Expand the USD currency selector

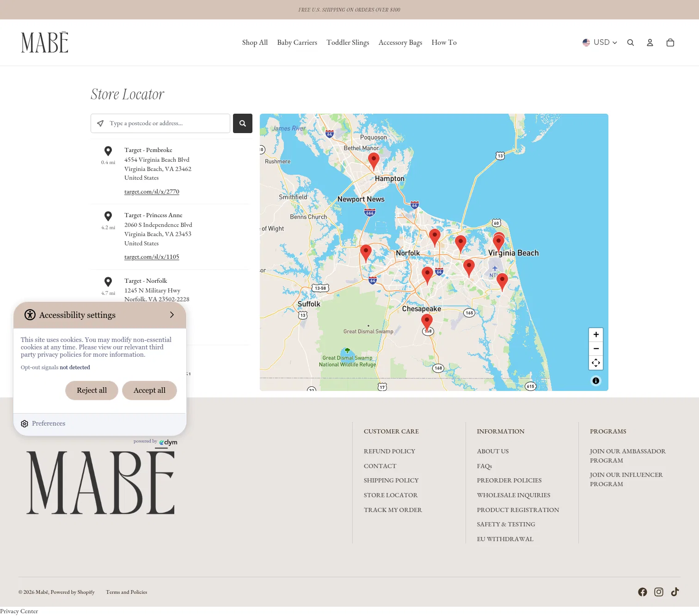(600, 43)
